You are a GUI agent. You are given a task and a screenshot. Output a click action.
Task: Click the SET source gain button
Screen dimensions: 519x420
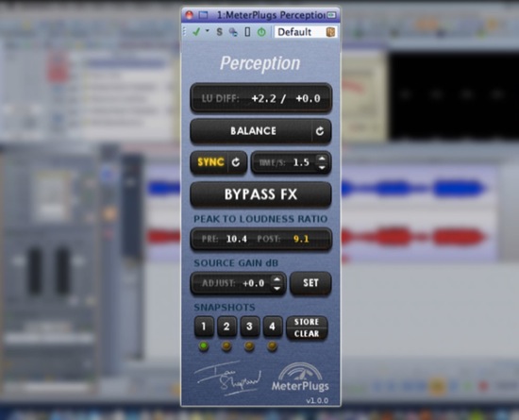click(310, 283)
